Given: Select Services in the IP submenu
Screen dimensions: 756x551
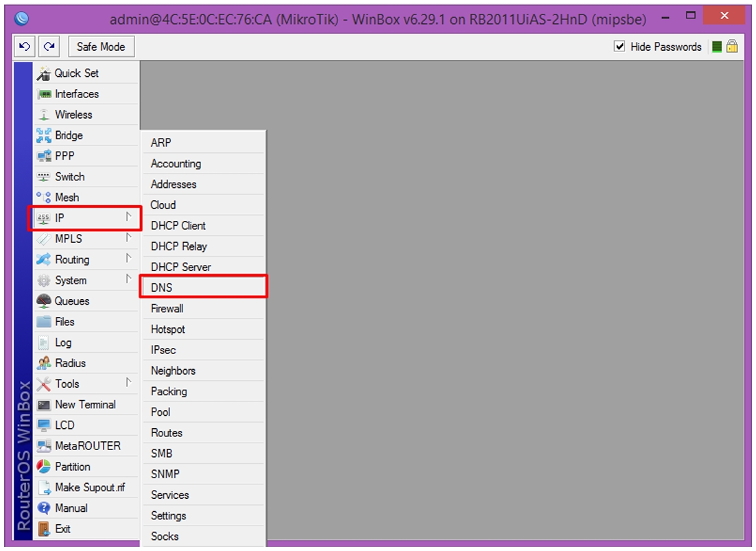Looking at the screenshot, I should point(204,495).
